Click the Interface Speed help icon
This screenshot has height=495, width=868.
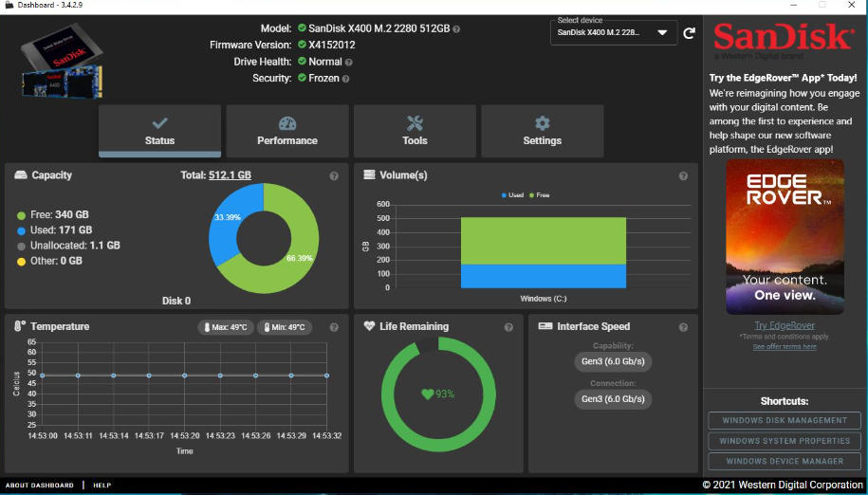click(683, 327)
